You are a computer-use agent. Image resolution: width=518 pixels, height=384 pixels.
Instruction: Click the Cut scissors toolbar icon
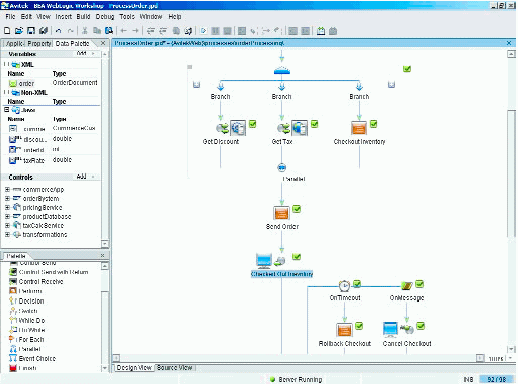[85, 31]
